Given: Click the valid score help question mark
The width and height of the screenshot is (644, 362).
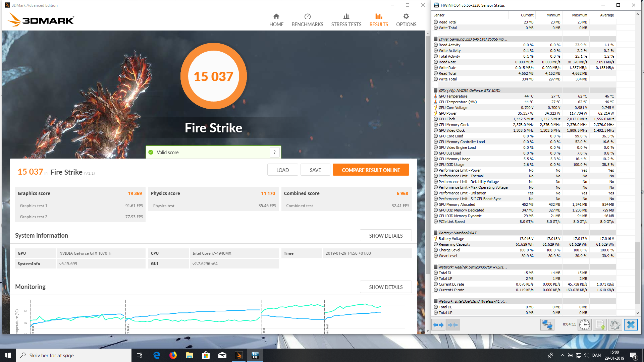Looking at the screenshot, I should 275,152.
